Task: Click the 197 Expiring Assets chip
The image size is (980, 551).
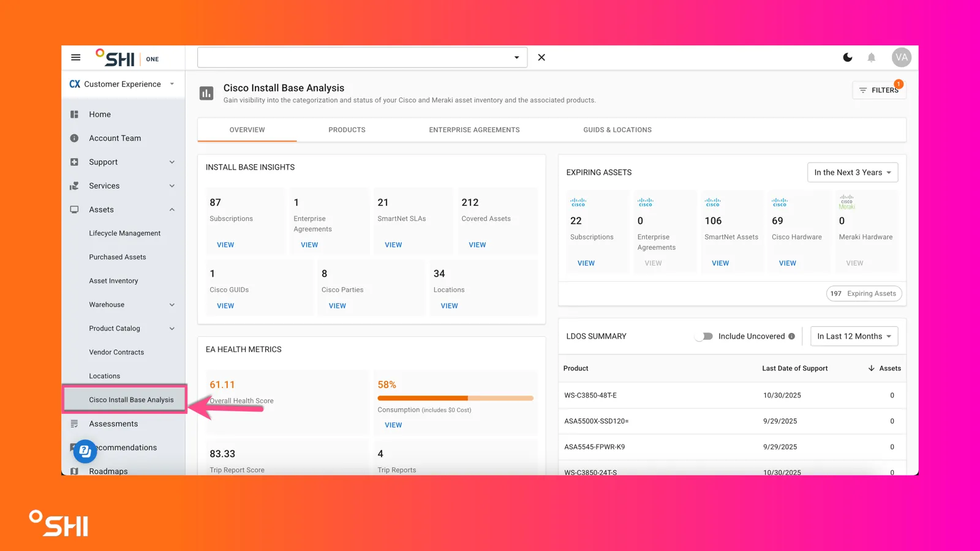Action: click(x=864, y=294)
